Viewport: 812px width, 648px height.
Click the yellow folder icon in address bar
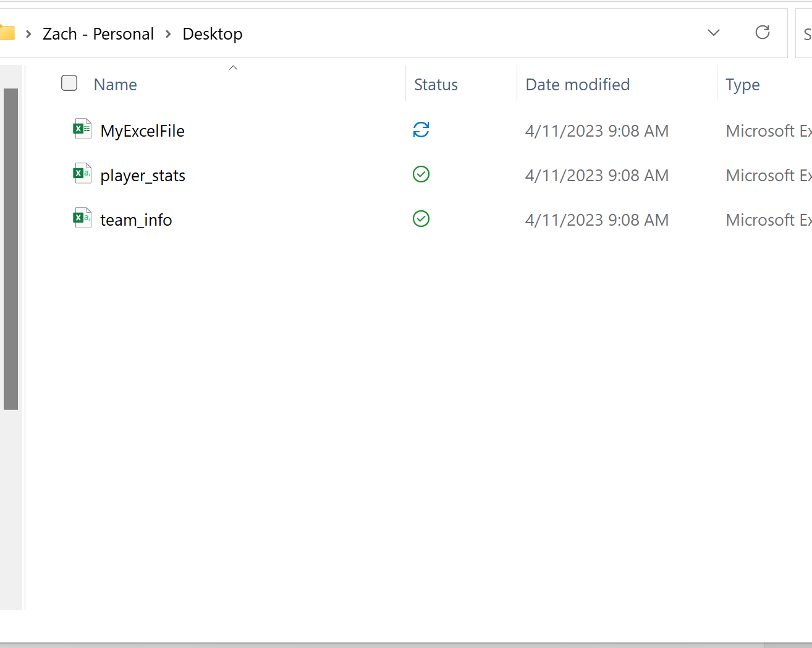(x=7, y=32)
